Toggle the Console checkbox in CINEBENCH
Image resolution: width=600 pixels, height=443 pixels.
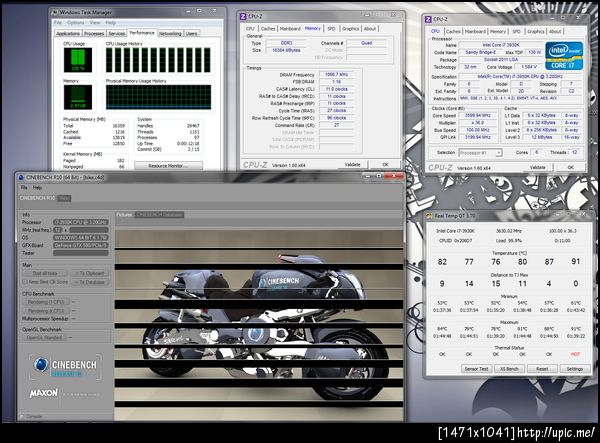[22, 416]
